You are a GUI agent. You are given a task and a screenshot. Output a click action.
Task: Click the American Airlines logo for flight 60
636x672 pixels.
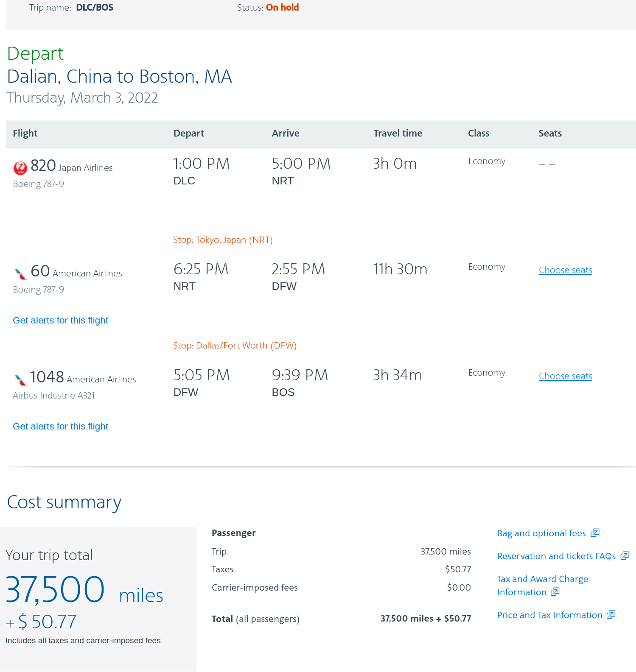(x=20, y=274)
